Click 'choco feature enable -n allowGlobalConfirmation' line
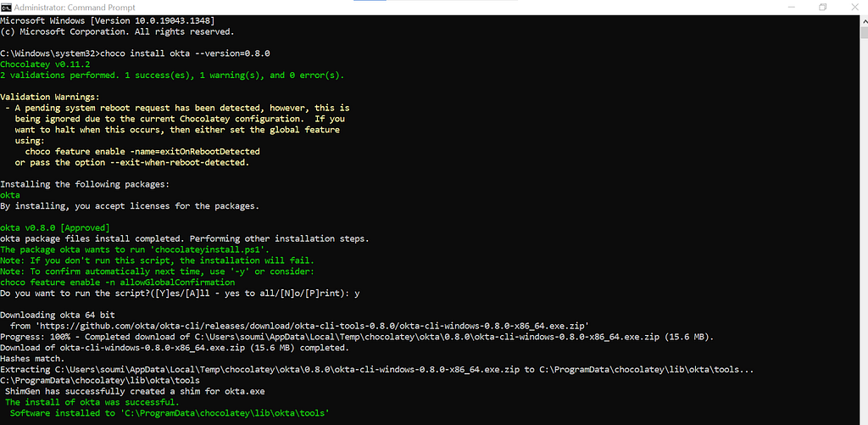 (x=117, y=282)
